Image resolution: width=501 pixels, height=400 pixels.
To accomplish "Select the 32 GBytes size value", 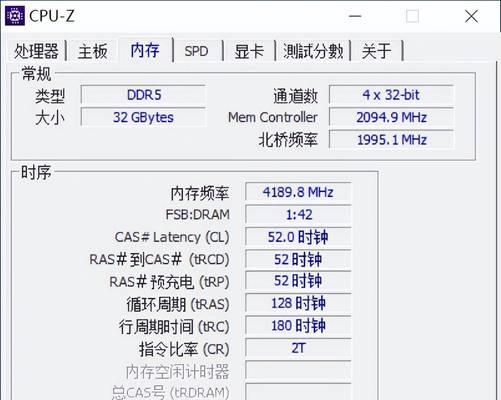I will (x=143, y=117).
